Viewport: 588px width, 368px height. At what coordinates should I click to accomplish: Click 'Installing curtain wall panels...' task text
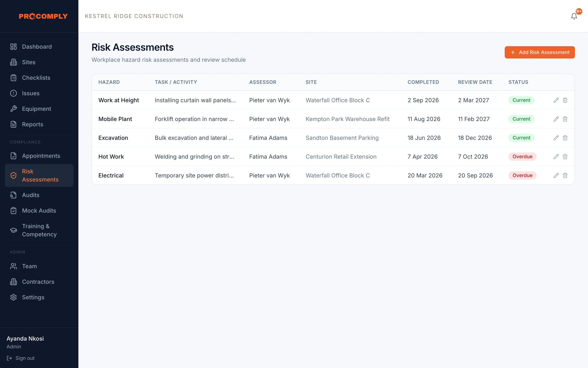tap(195, 100)
